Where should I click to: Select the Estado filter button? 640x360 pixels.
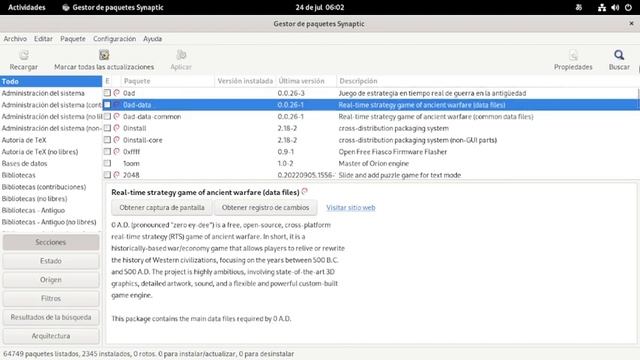pos(51,261)
